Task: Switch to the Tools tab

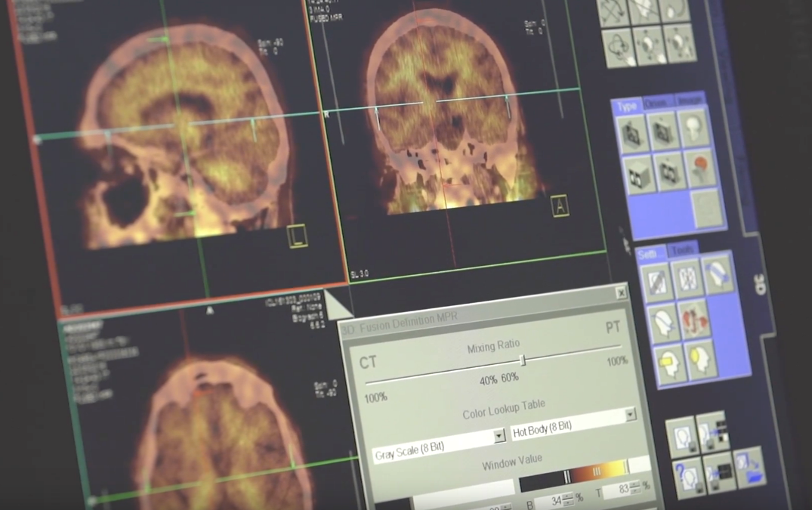Action: coord(683,248)
